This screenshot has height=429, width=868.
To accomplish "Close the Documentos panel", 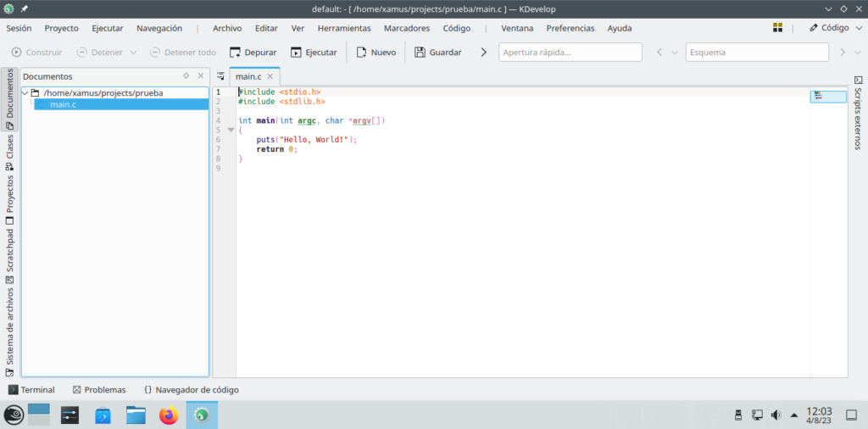I will [x=201, y=75].
